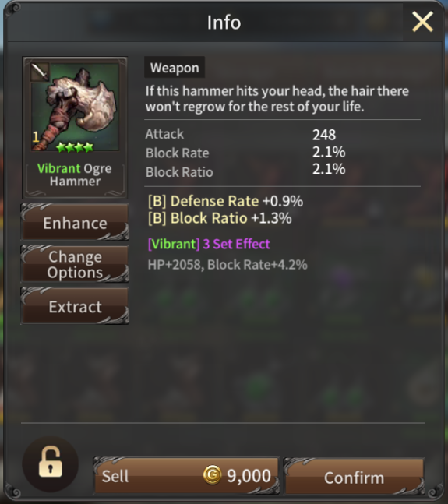Viewport: 448px width, 504px height.
Task: Click the Attack stat value 248
Action: (x=324, y=135)
